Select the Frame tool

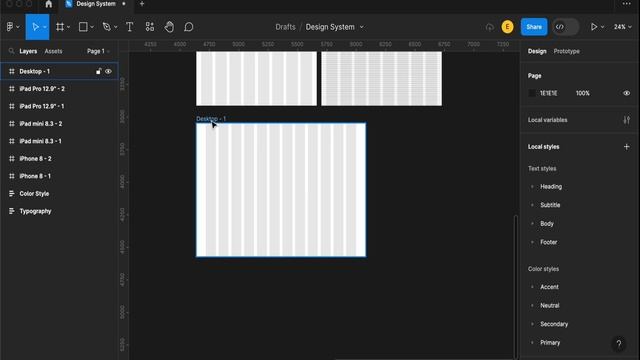coord(60,27)
